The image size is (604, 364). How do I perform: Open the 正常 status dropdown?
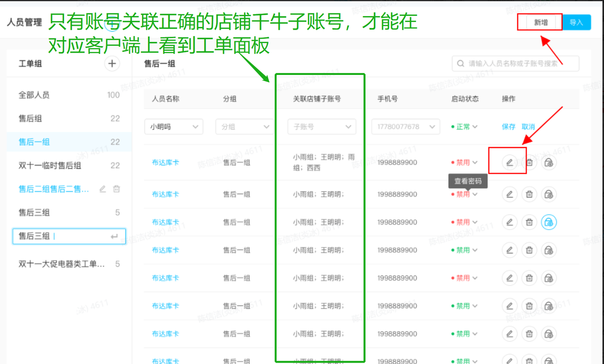coord(464,127)
